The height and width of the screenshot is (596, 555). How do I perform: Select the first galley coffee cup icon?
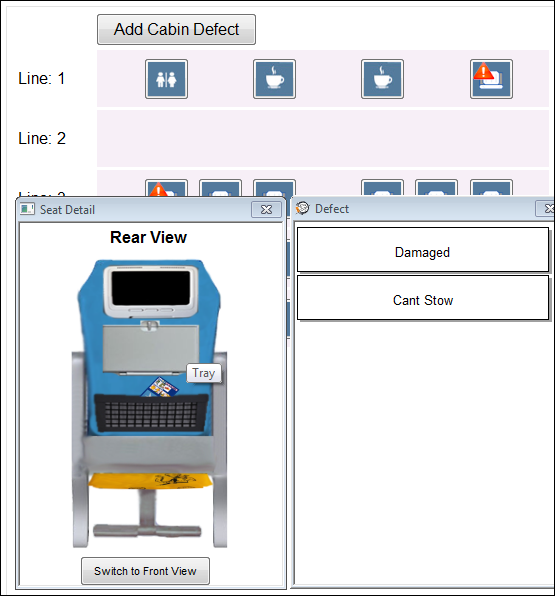pos(274,79)
